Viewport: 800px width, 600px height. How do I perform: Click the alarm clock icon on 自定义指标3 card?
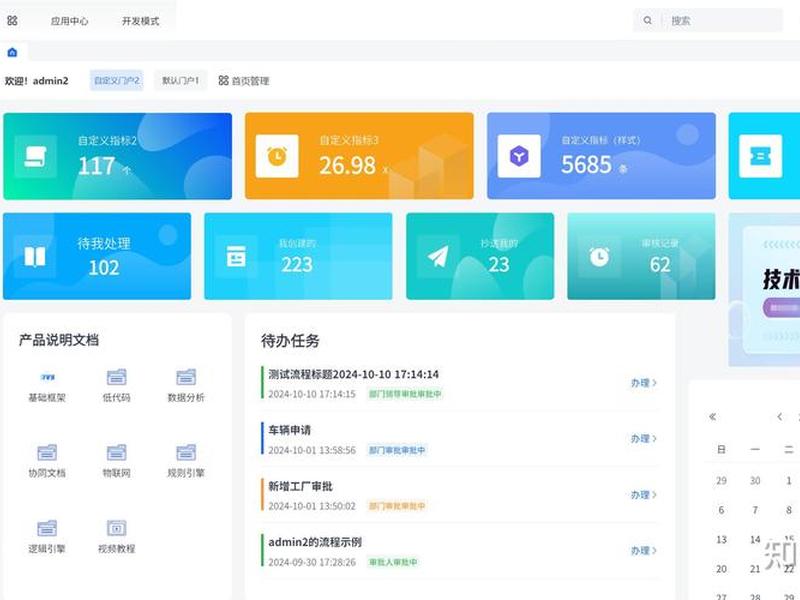[277, 156]
